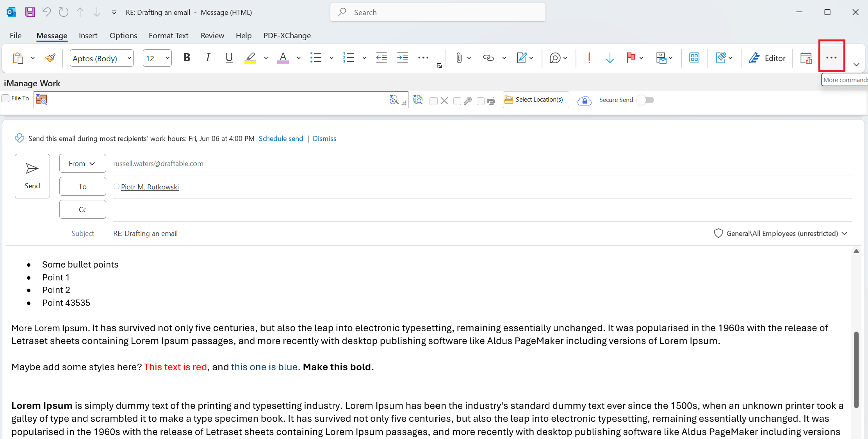This screenshot has width=868, height=439.
Task: Click the Increase Indent icon
Action: coord(402,58)
